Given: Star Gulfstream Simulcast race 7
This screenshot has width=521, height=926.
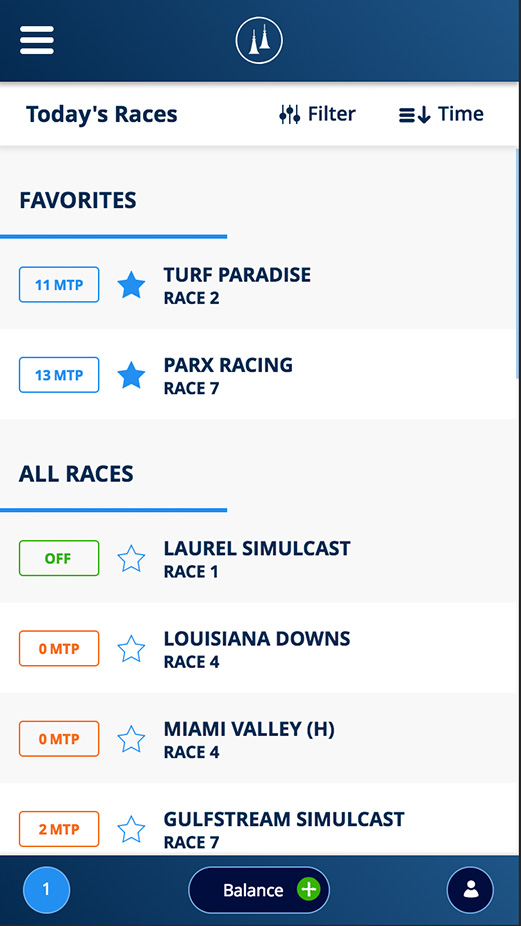Looking at the screenshot, I should coord(131,830).
